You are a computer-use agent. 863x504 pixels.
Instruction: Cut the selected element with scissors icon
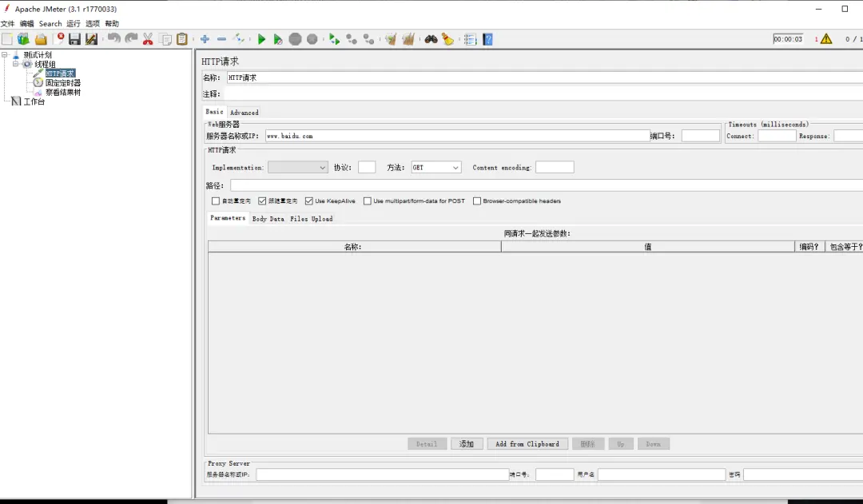[x=148, y=39]
